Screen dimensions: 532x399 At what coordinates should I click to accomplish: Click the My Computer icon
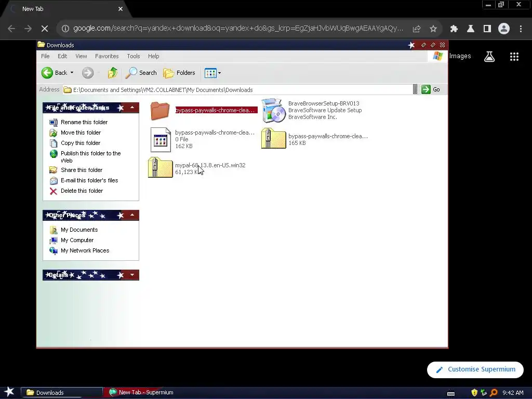pos(54,241)
